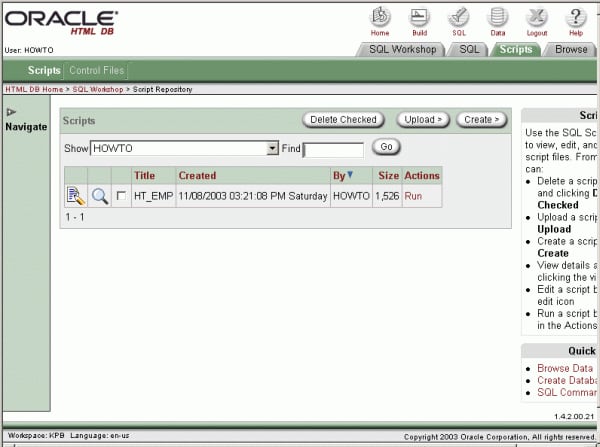This screenshot has width=600, height=447.
Task: Sort by the Title column header
Action: pyautogui.click(x=144, y=176)
